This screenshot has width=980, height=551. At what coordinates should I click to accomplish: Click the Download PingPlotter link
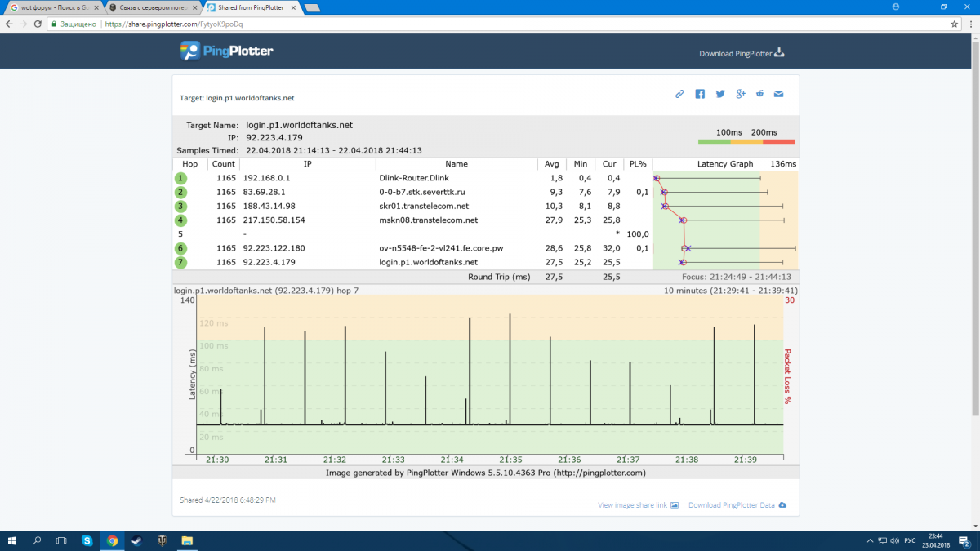tap(741, 53)
